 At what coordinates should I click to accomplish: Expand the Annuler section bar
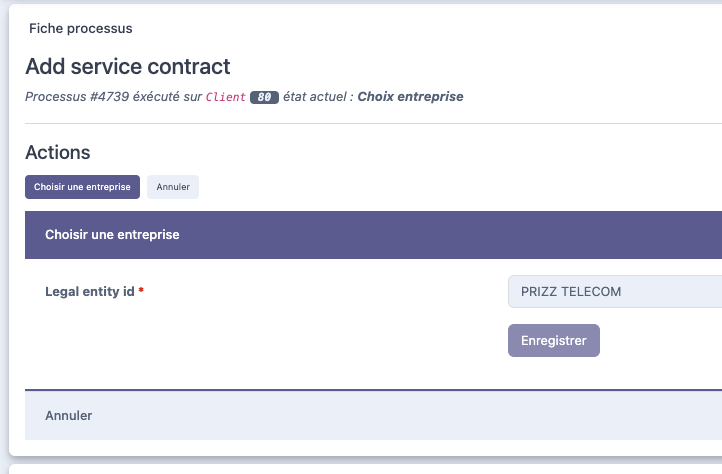point(69,415)
